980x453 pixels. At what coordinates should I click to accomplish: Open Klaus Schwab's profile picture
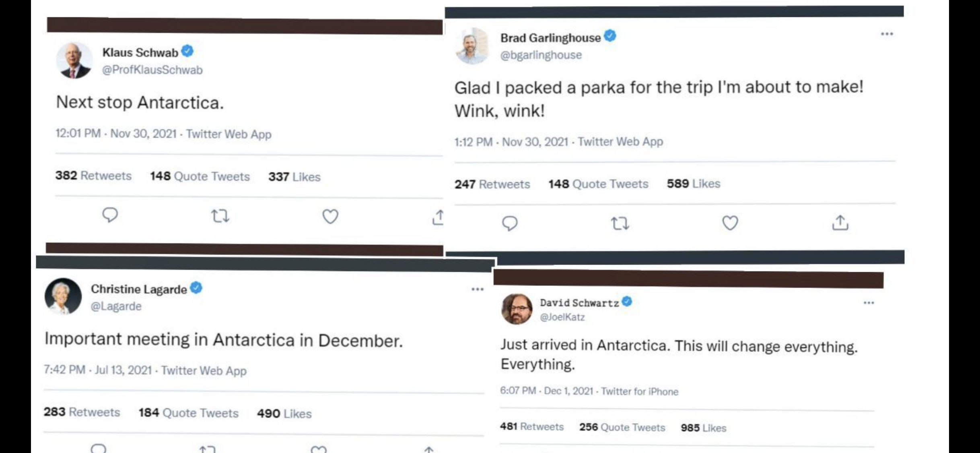74,60
